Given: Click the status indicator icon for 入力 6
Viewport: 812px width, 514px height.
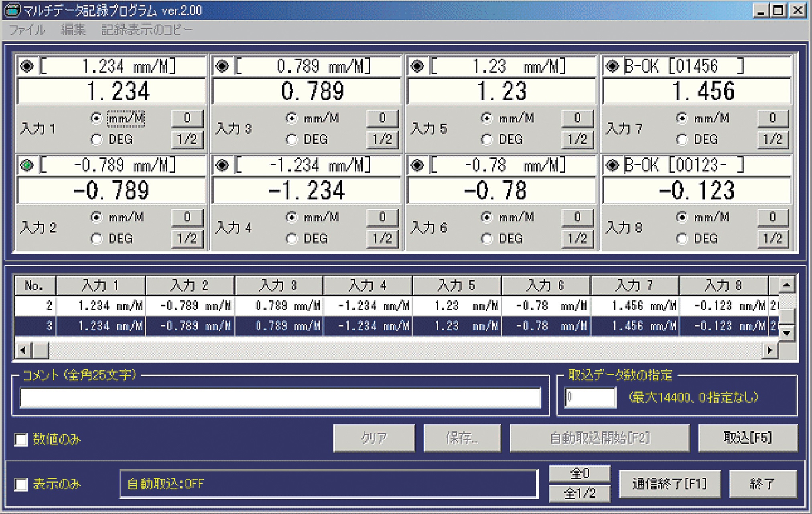Looking at the screenshot, I should (x=417, y=165).
